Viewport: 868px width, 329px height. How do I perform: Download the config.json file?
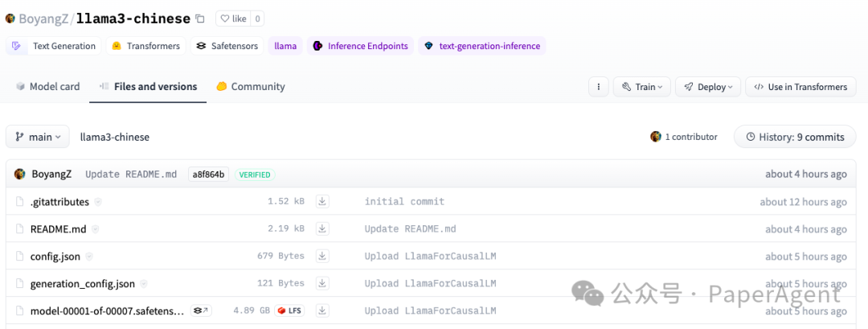click(322, 257)
